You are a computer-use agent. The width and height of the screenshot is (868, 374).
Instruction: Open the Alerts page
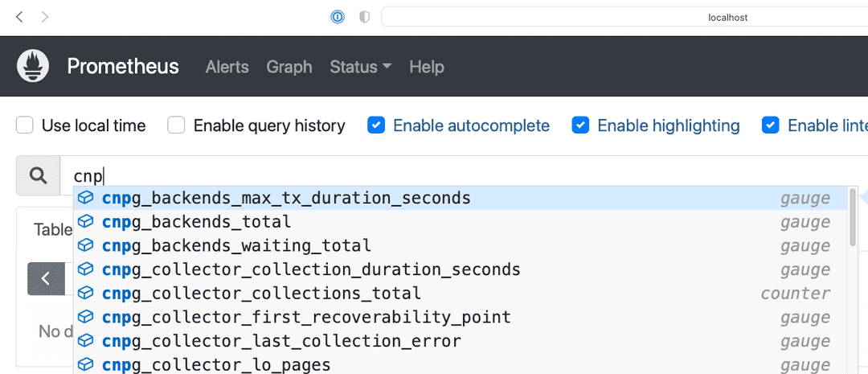[x=227, y=67]
